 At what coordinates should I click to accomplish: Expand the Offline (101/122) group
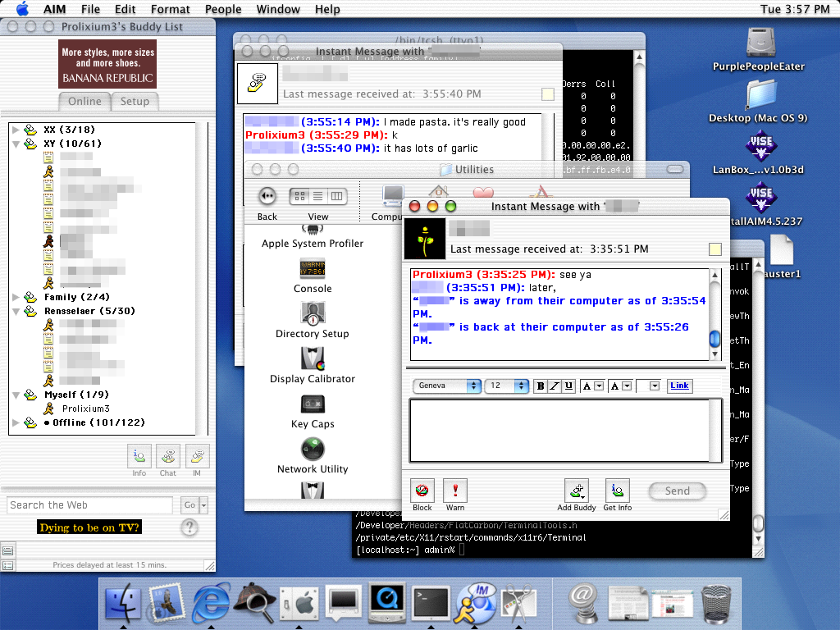[x=16, y=422]
